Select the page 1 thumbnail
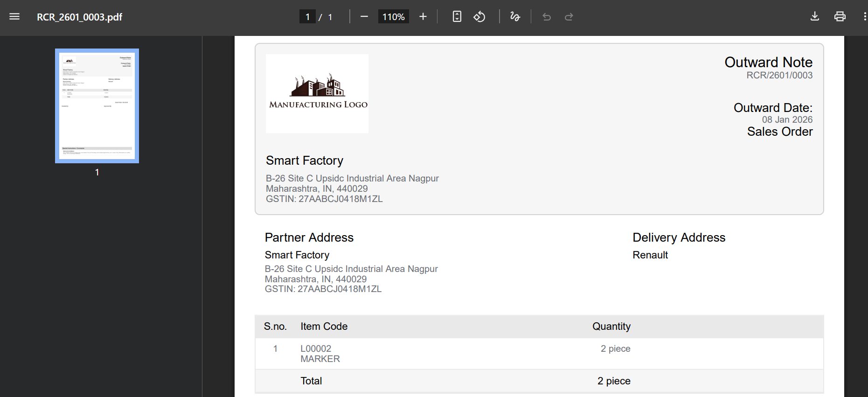The width and height of the screenshot is (868, 397). (x=97, y=106)
